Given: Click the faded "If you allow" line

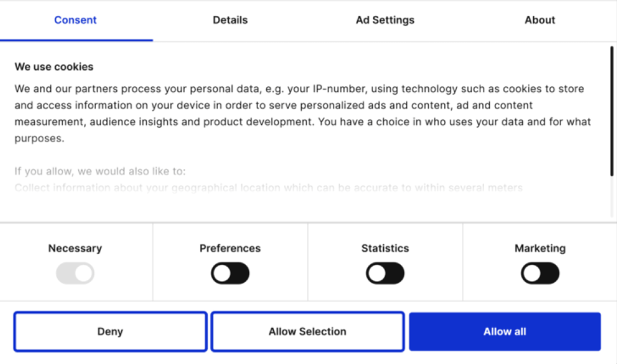Looking at the screenshot, I should pyautogui.click(x=100, y=172).
